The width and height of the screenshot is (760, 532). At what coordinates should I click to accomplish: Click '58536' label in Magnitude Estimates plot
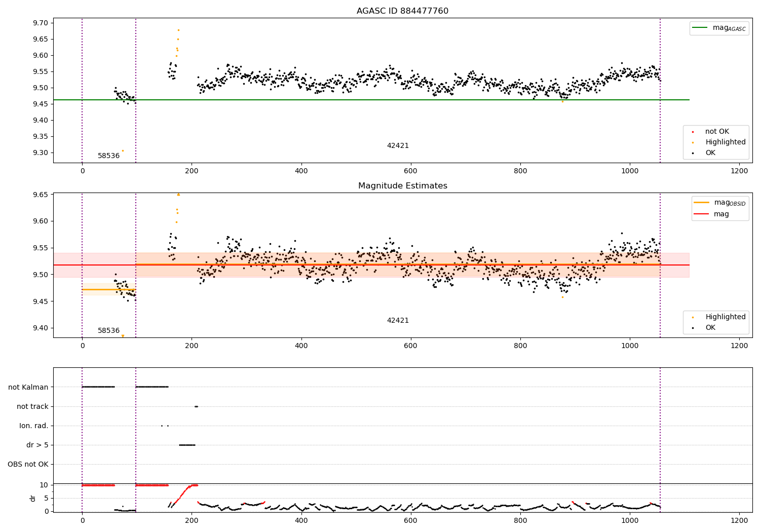(x=108, y=331)
